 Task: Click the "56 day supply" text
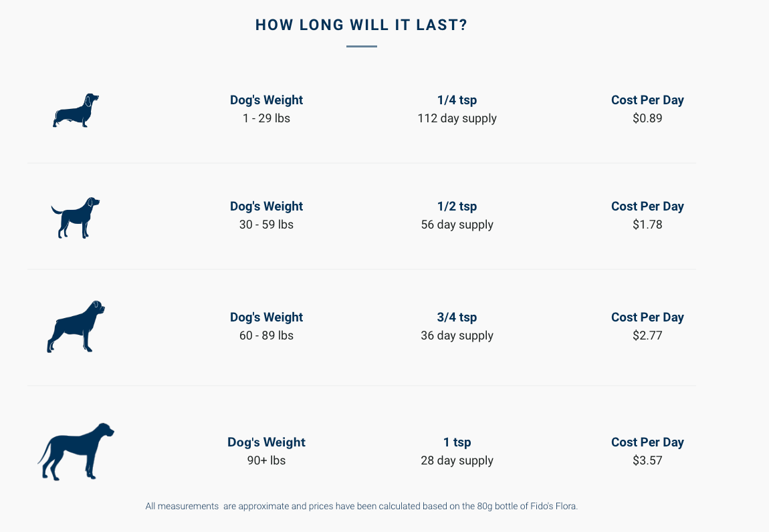pyautogui.click(x=457, y=225)
